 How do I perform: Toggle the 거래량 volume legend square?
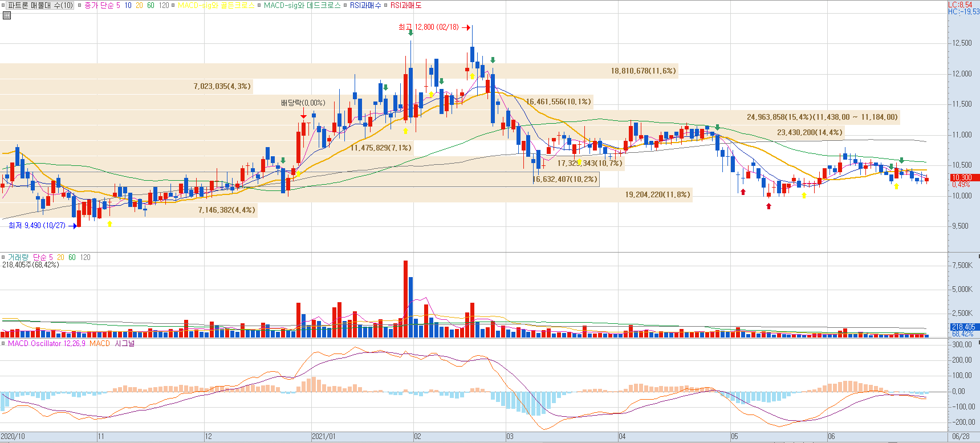pyautogui.click(x=3, y=257)
